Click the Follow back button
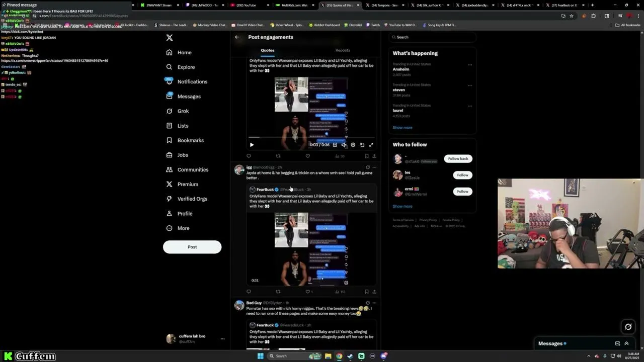This screenshot has height=362, width=644. pyautogui.click(x=458, y=159)
